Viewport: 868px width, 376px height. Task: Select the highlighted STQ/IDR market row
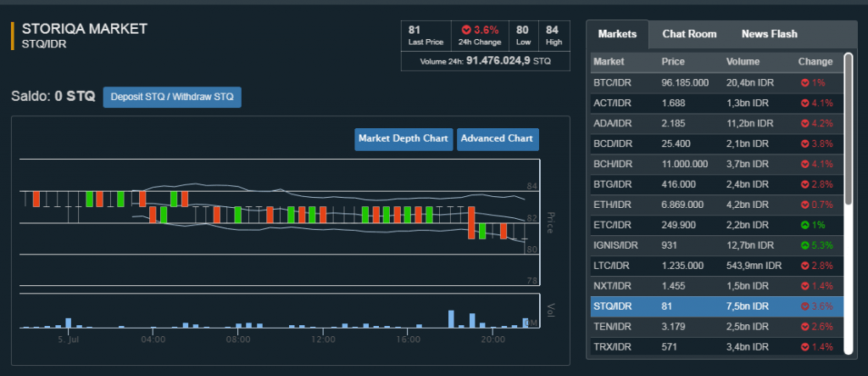click(717, 306)
